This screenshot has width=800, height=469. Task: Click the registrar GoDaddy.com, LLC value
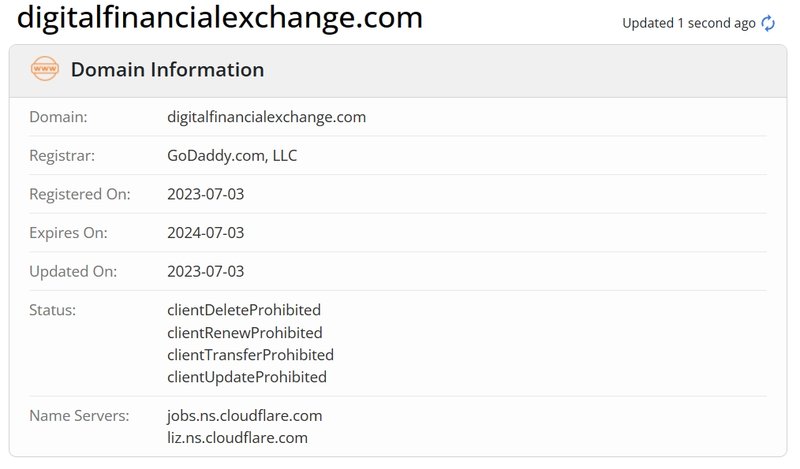(232, 156)
